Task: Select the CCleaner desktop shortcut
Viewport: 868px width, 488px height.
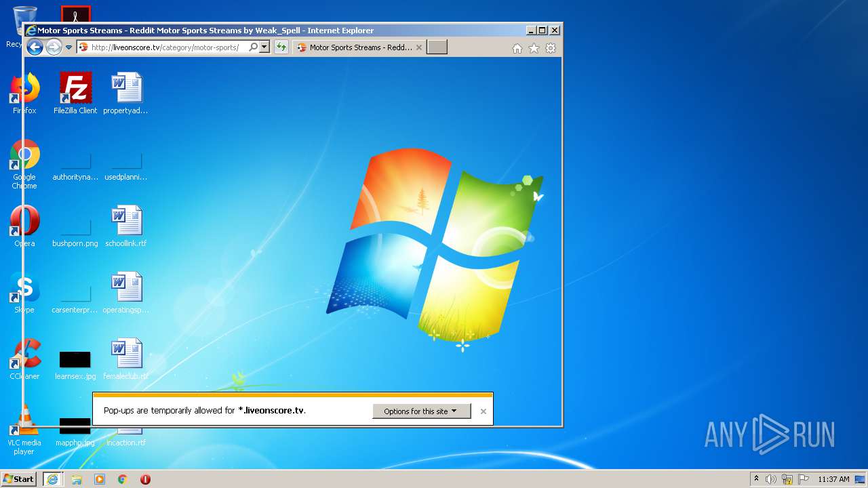Action: pos(24,360)
